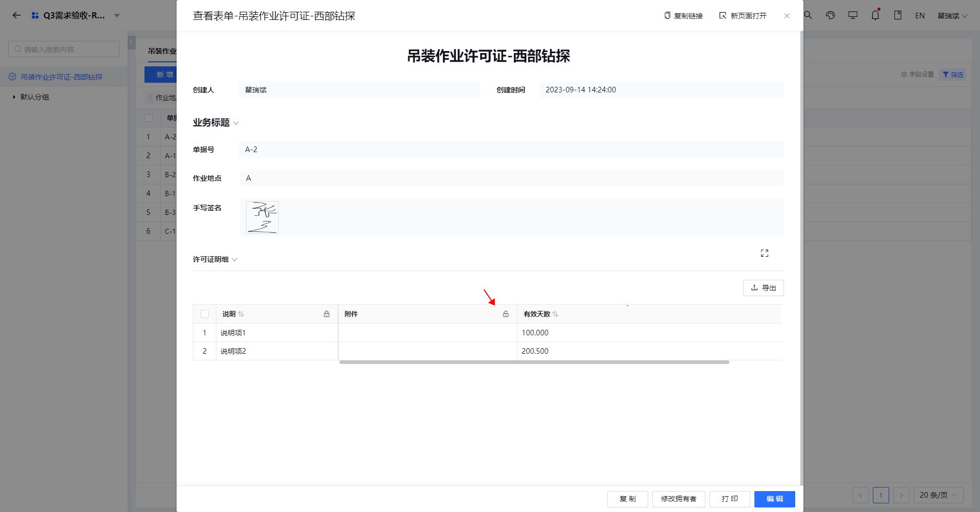Select page 1 in pagination
The height and width of the screenshot is (512, 980).
tap(881, 495)
